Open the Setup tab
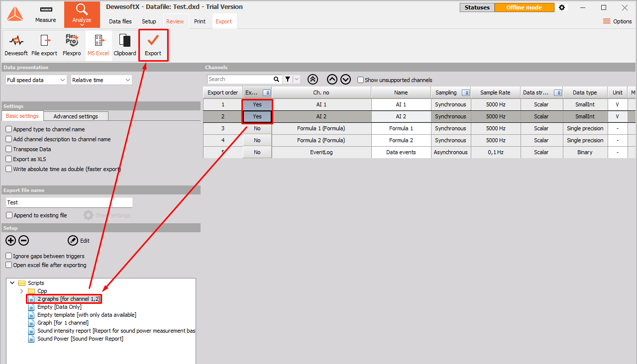Image resolution: width=637 pixels, height=364 pixels. pos(149,21)
